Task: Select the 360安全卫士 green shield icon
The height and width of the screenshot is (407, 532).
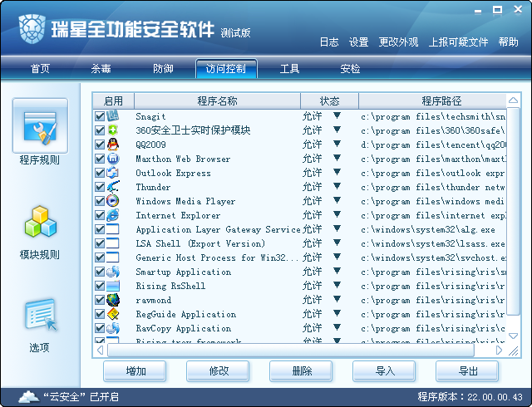Action: (113, 130)
